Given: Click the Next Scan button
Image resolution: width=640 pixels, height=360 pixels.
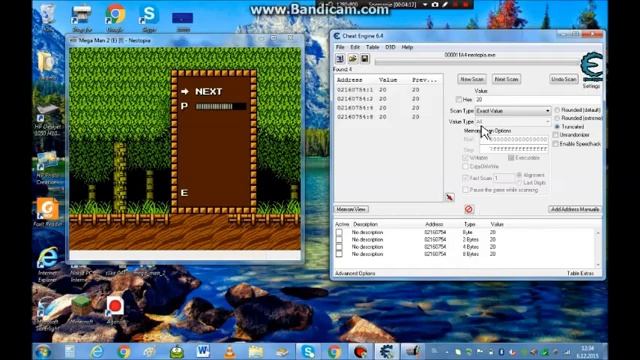Looking at the screenshot, I should 506,79.
